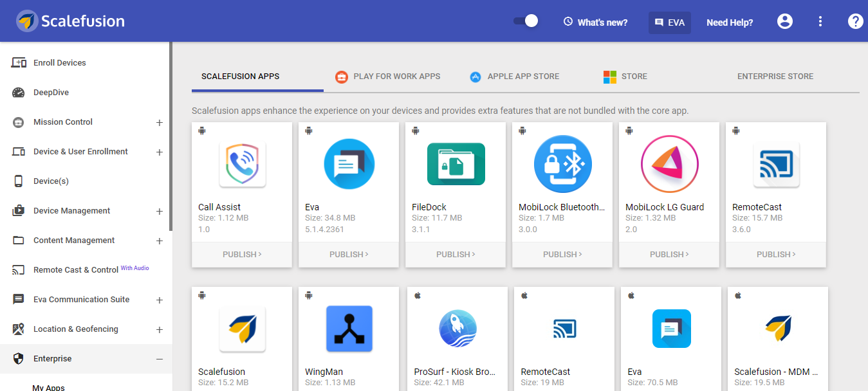Click the iOS RemoteCast app icon
The height and width of the screenshot is (391, 868).
click(x=565, y=329)
